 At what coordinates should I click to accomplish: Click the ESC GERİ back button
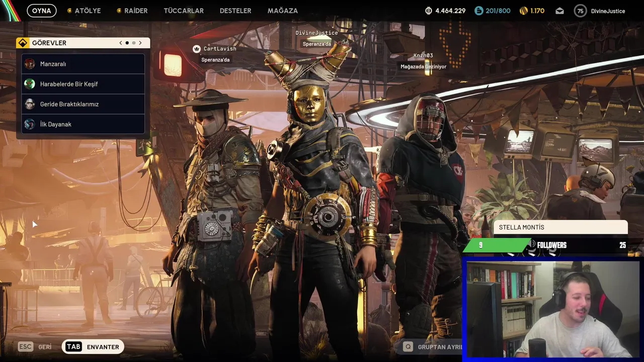pyautogui.click(x=35, y=347)
